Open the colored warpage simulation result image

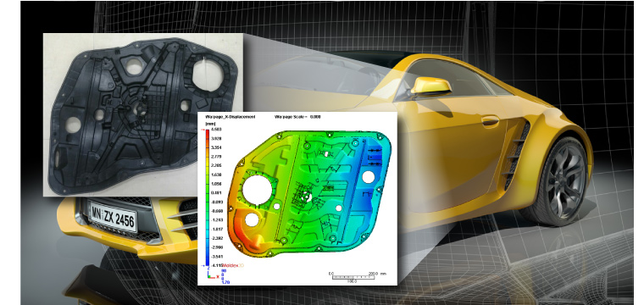pyautogui.click(x=297, y=198)
